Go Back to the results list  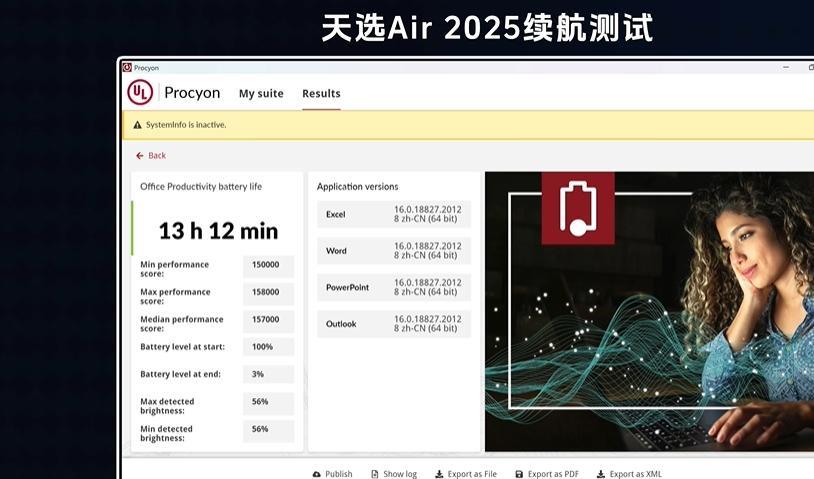point(151,156)
